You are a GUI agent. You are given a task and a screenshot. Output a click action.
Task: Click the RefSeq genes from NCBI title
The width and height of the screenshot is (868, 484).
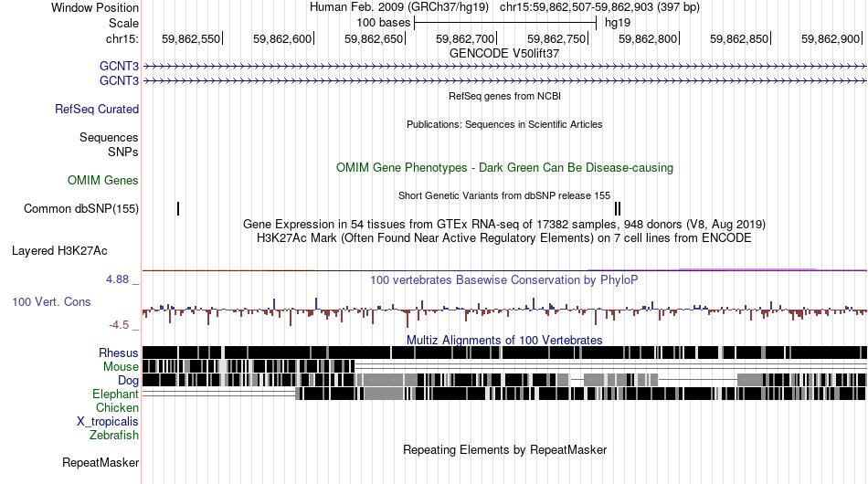(505, 96)
